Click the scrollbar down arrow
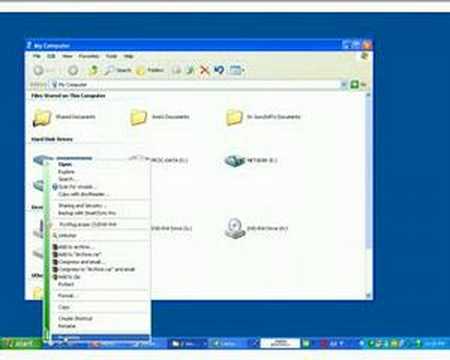Image resolution: width=450 pixels, height=360 pixels. point(368,295)
